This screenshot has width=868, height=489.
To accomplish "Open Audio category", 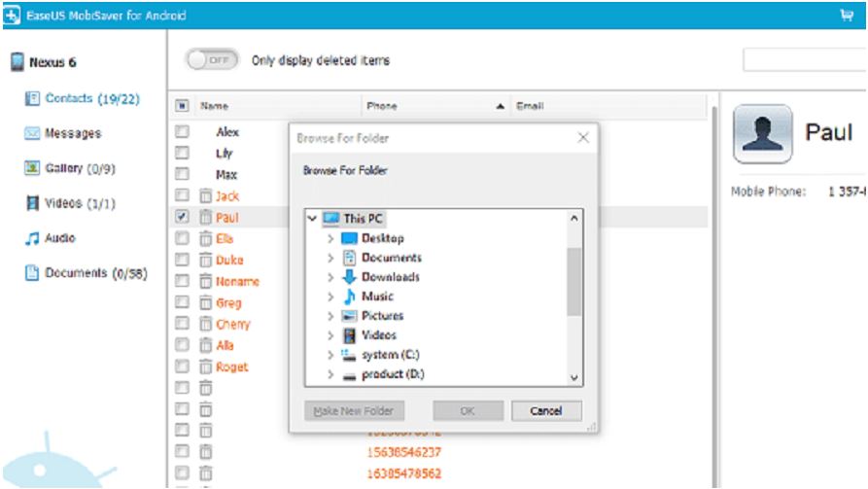I will point(60,238).
